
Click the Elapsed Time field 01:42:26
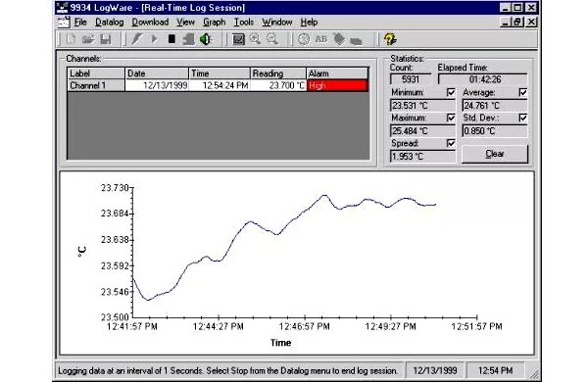pyautogui.click(x=483, y=79)
